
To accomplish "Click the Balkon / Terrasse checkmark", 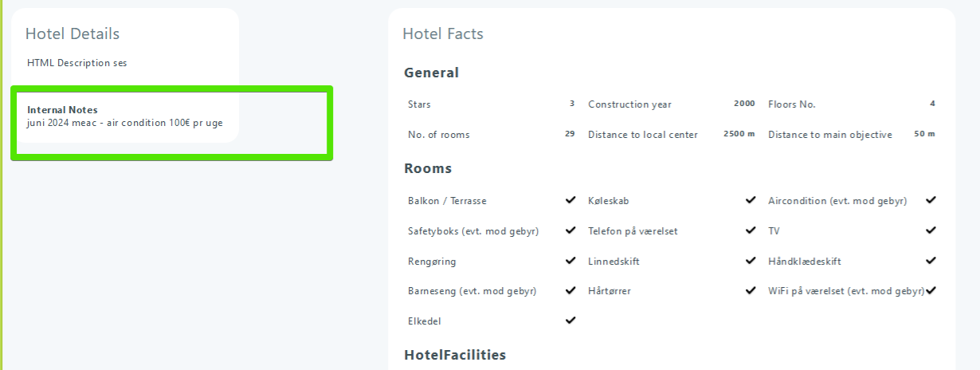I will [x=570, y=200].
